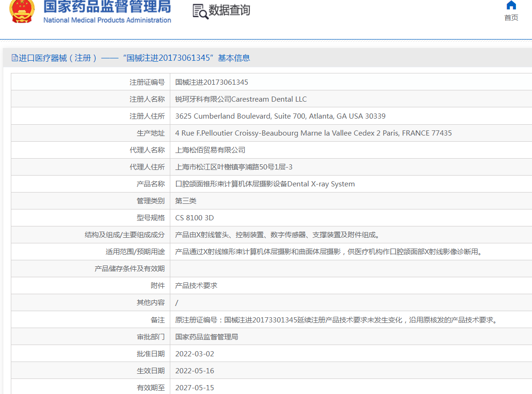Click the 代理人名称 row label

tap(147, 150)
